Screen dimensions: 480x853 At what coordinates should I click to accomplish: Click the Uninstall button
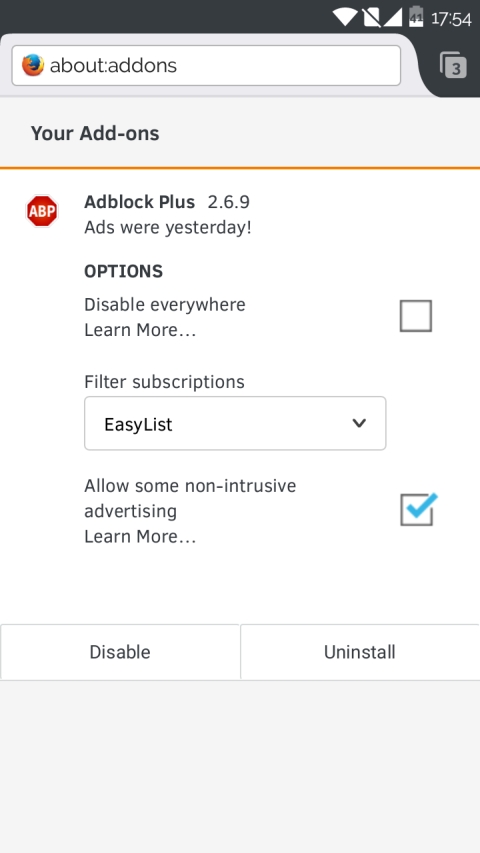(x=360, y=652)
